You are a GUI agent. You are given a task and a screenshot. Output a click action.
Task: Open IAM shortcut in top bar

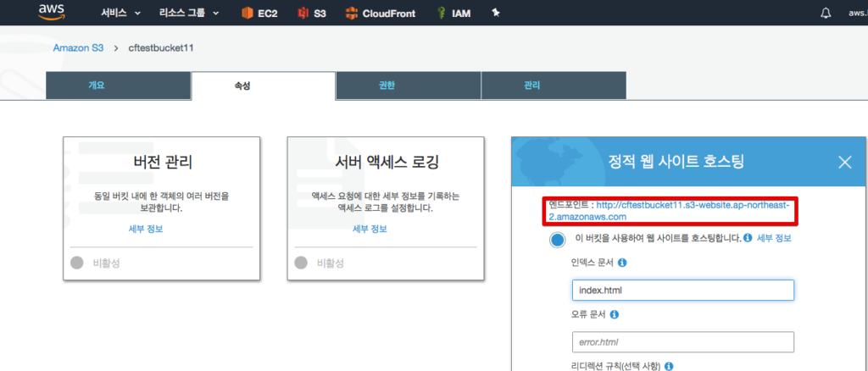coord(453,14)
